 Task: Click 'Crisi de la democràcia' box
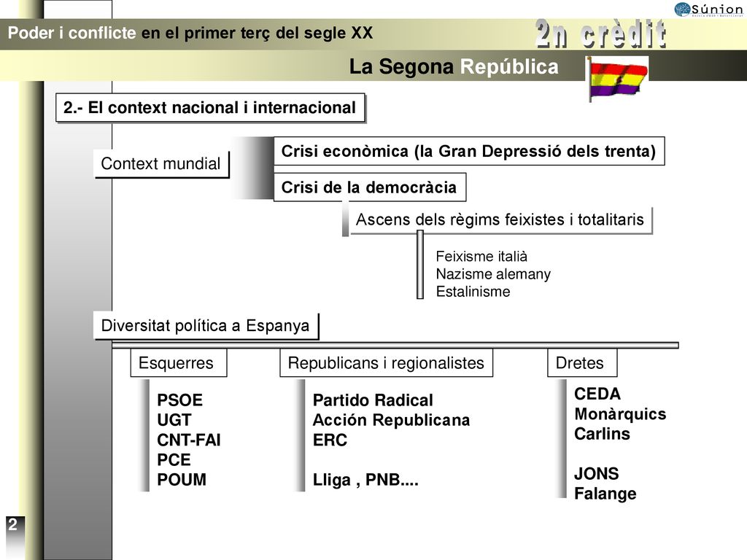click(x=369, y=187)
